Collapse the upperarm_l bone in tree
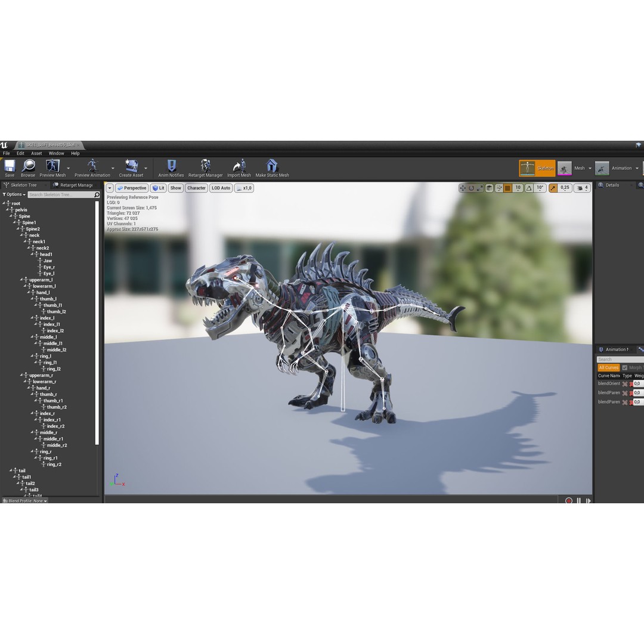 pos(22,280)
